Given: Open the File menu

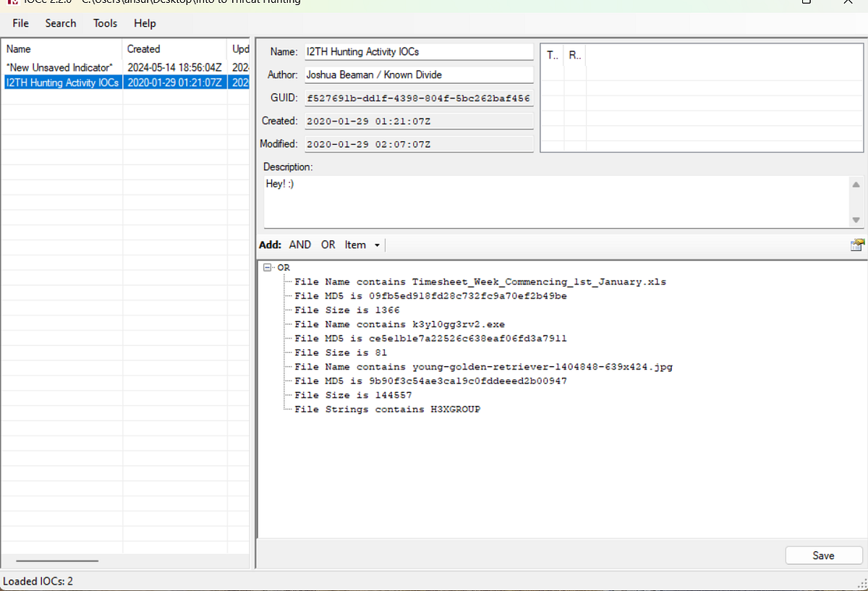Looking at the screenshot, I should [x=21, y=23].
